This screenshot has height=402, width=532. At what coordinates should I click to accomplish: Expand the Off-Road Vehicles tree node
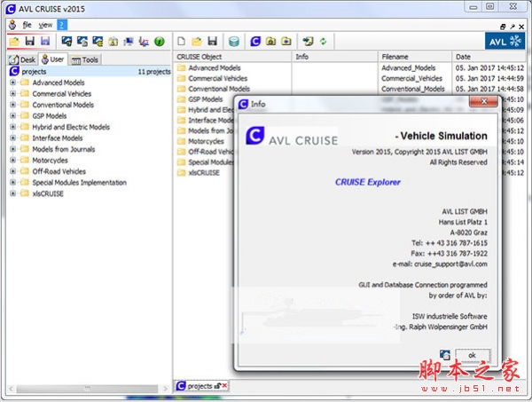point(13,171)
